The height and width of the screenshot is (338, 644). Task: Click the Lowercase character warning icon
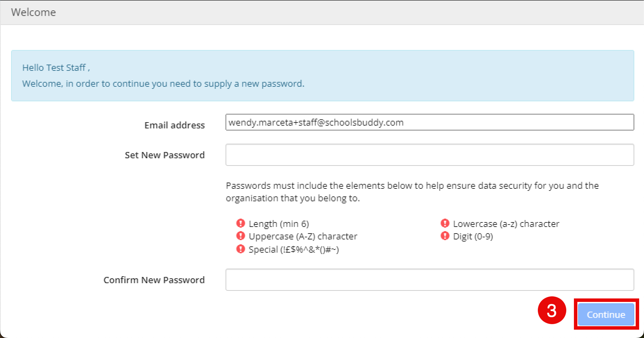coord(445,223)
